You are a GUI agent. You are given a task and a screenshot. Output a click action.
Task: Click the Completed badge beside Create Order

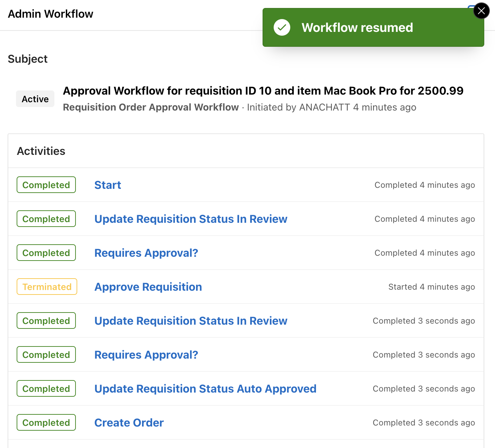click(46, 423)
